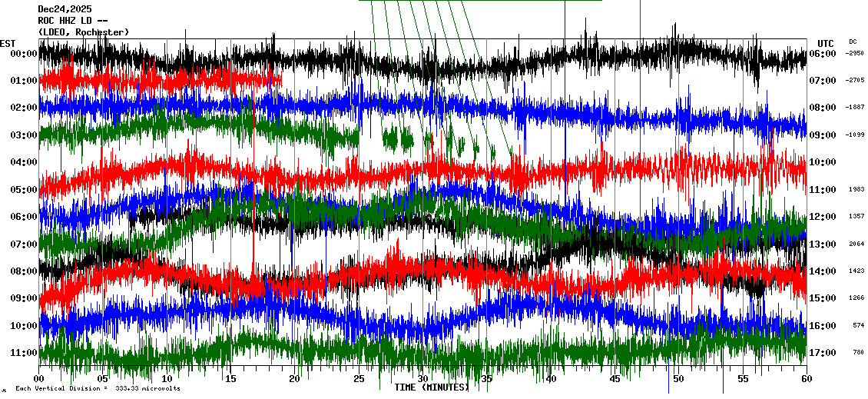Click the -2950 DC offset value
Viewport: 868px width, 399px height.
click(855, 54)
